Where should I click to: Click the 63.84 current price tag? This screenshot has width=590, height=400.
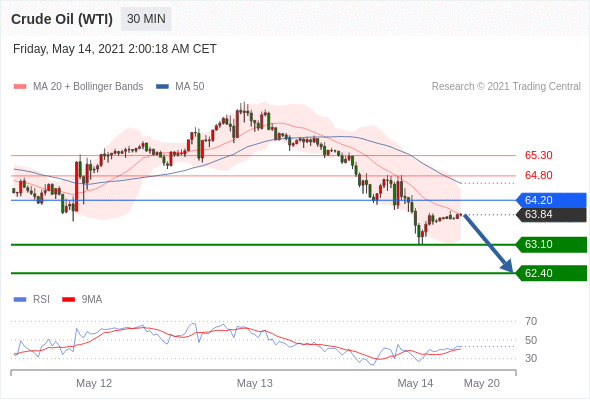click(550, 214)
